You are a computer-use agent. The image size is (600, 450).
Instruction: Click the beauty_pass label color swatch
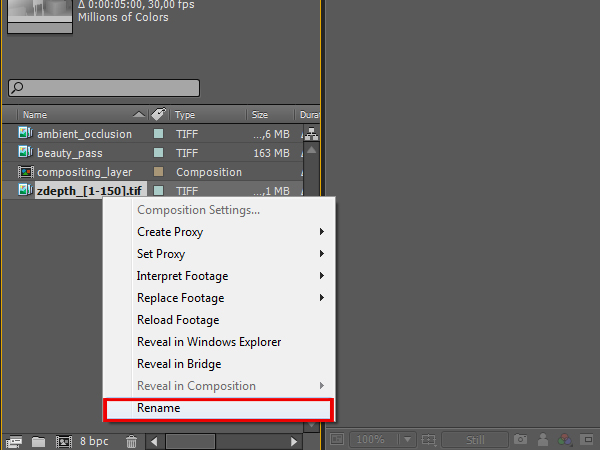158,153
